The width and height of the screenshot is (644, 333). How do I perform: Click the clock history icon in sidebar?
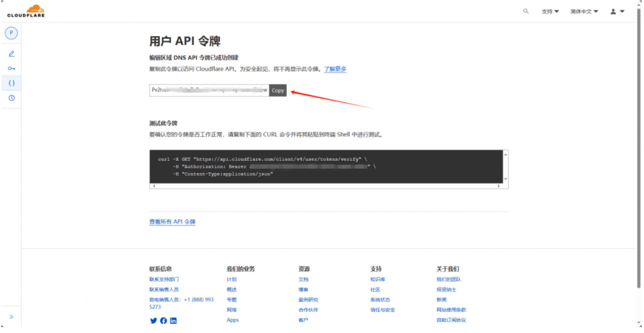pyautogui.click(x=12, y=98)
